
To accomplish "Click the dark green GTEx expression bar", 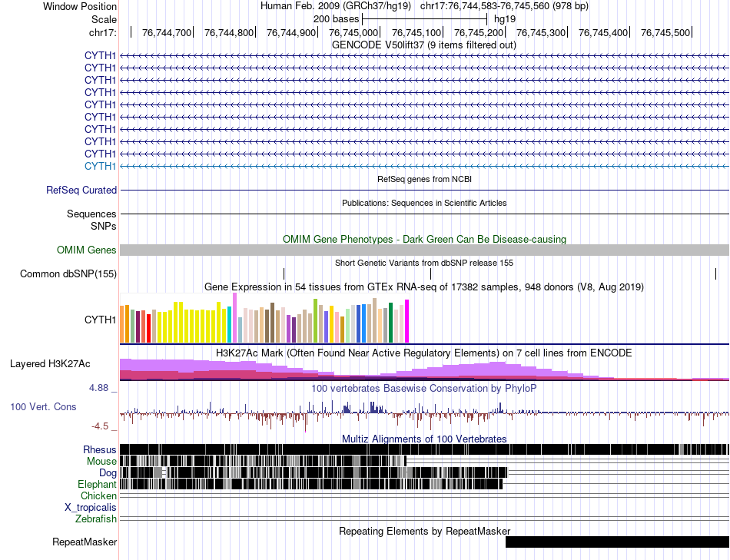I will (391, 323).
